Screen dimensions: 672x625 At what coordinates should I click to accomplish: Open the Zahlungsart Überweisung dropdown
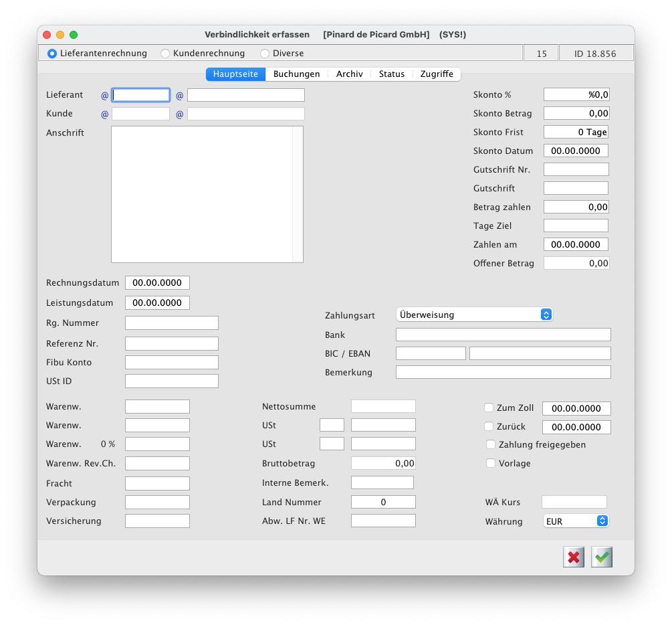pos(475,315)
